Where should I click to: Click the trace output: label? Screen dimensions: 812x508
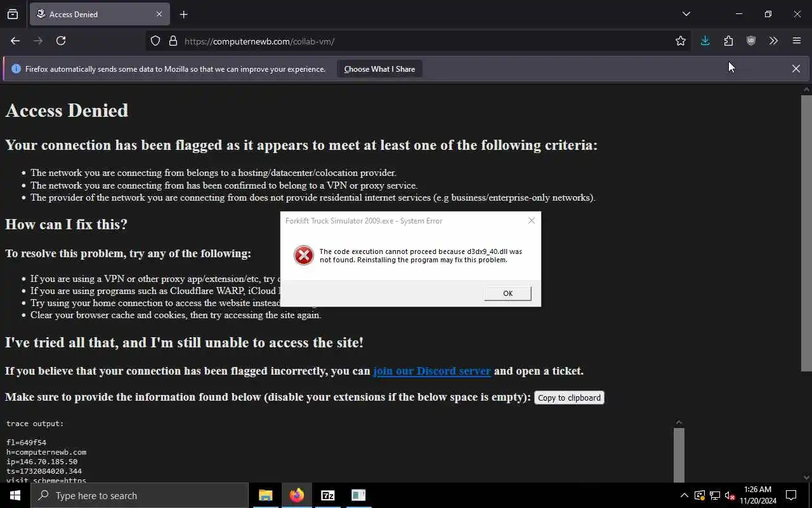tap(35, 424)
